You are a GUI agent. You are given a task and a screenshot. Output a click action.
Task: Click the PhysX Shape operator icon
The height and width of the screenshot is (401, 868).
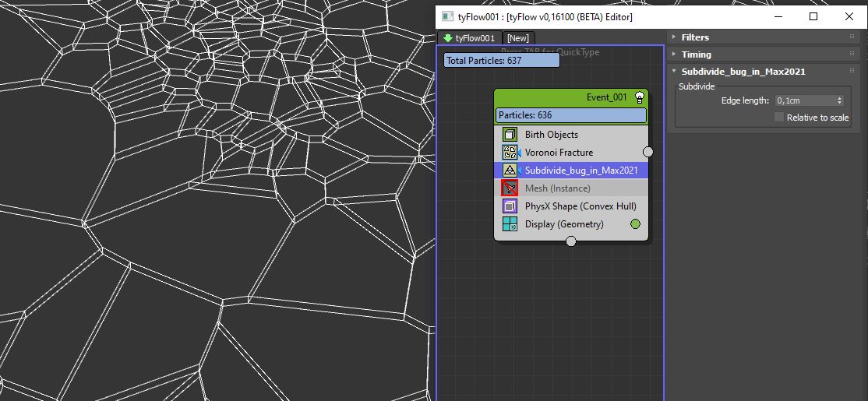pos(510,206)
